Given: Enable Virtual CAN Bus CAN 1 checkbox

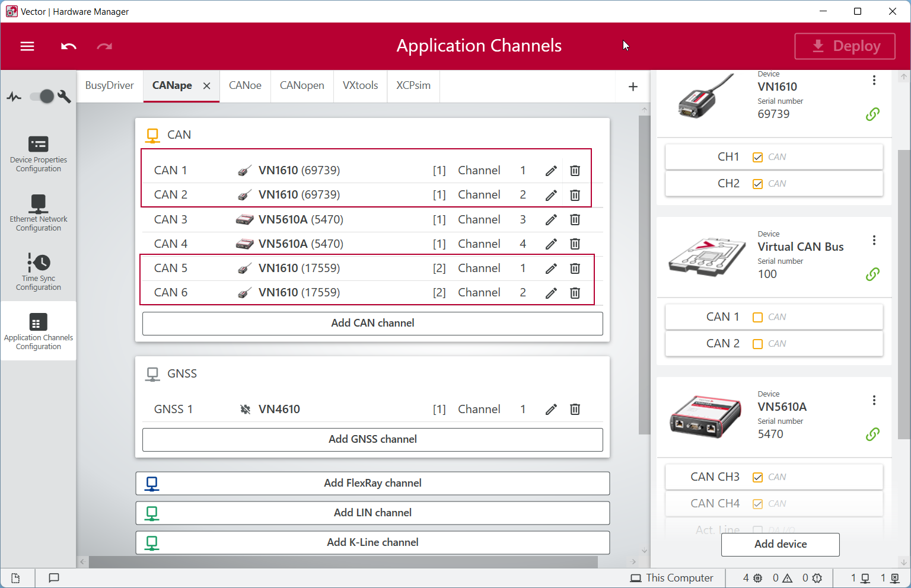Looking at the screenshot, I should (757, 317).
